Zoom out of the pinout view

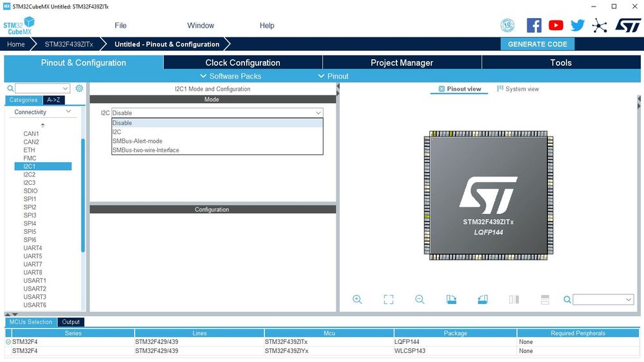(420, 300)
